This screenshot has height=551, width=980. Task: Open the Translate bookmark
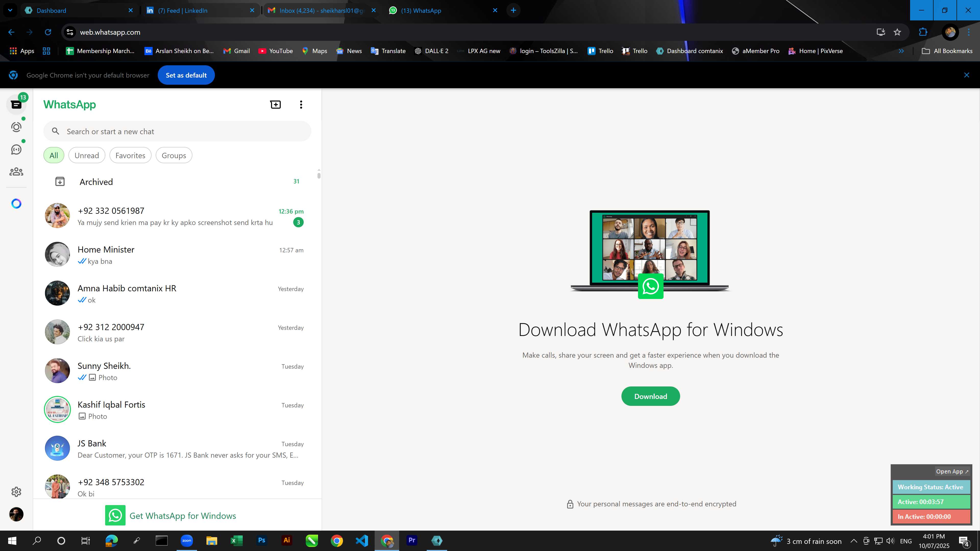(388, 51)
